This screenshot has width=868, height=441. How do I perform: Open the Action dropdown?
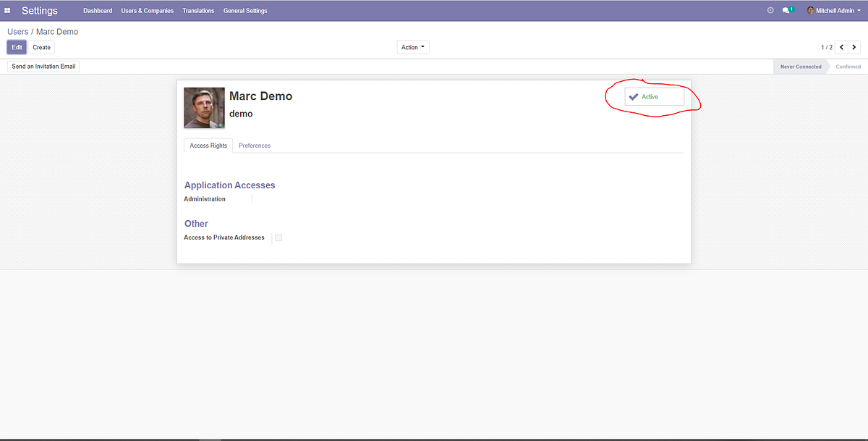click(412, 46)
